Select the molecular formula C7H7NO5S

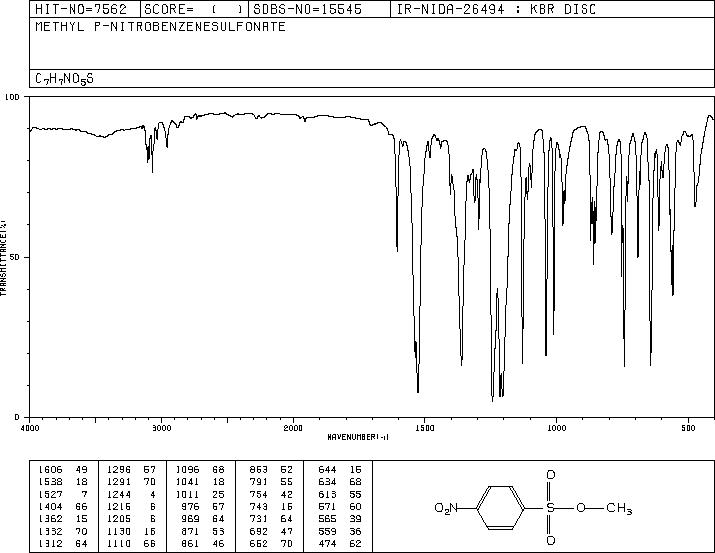pos(64,79)
